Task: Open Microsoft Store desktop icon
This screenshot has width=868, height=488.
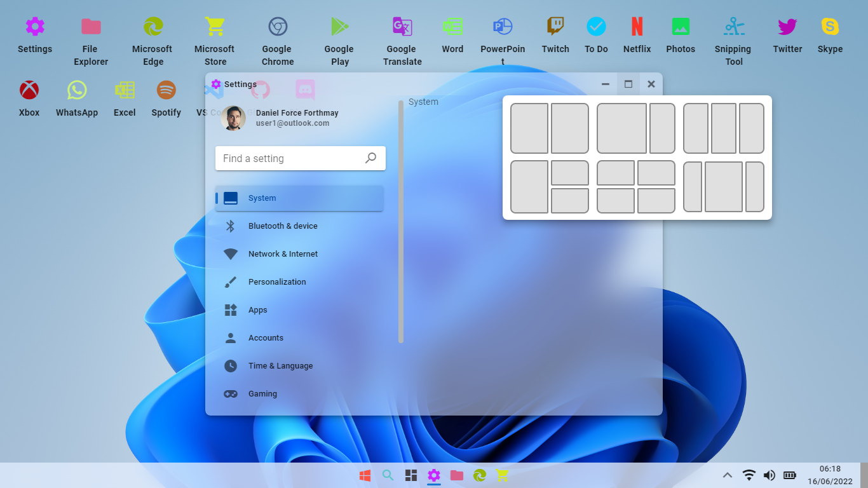Action: click(x=215, y=42)
